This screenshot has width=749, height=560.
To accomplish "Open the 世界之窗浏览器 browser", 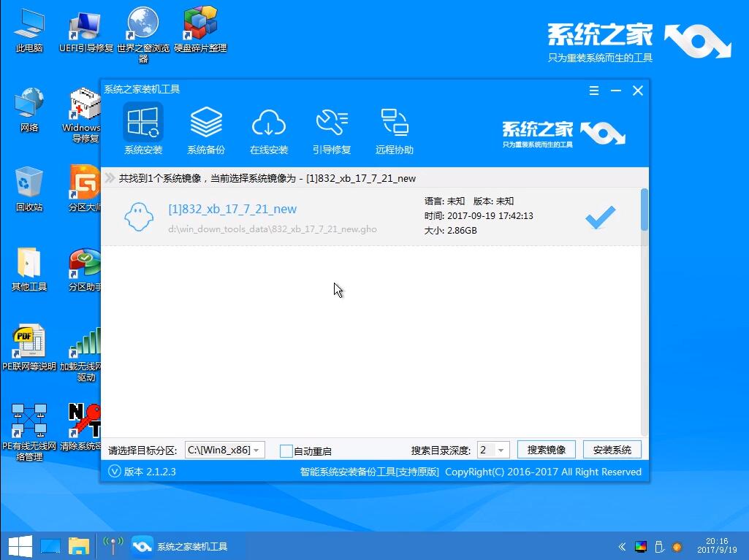I will 142,22.
